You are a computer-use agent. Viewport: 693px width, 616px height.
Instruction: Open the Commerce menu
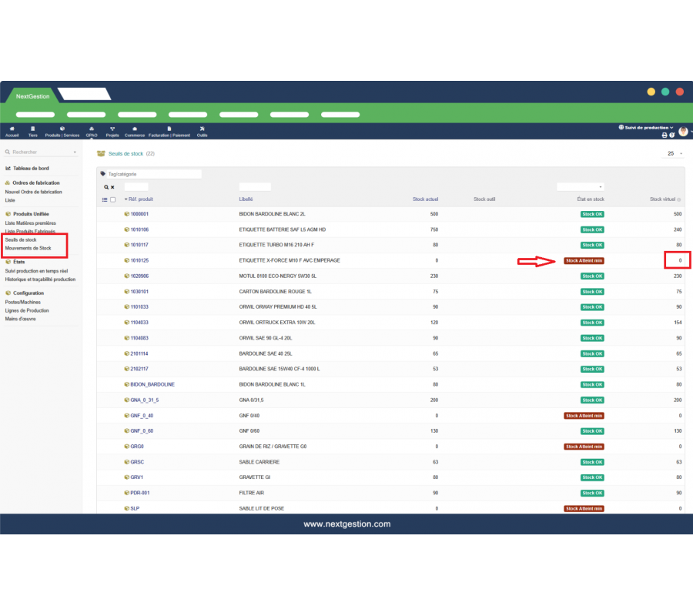click(x=135, y=131)
